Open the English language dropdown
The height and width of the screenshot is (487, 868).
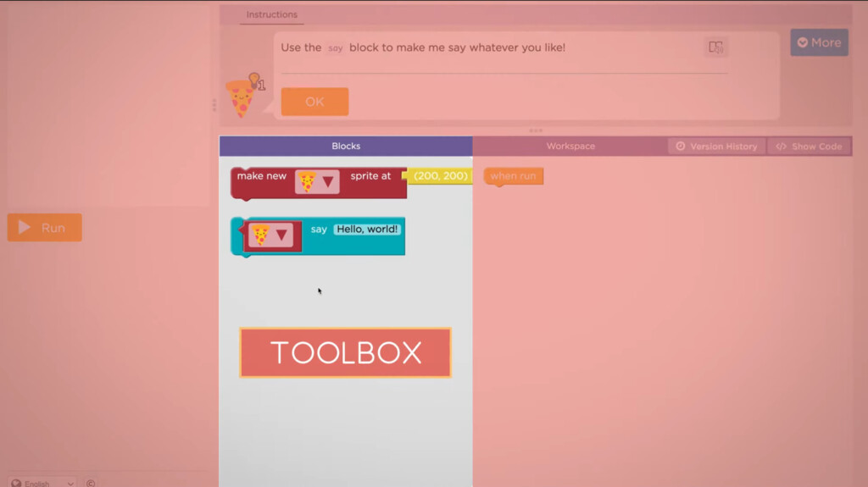[x=42, y=483]
